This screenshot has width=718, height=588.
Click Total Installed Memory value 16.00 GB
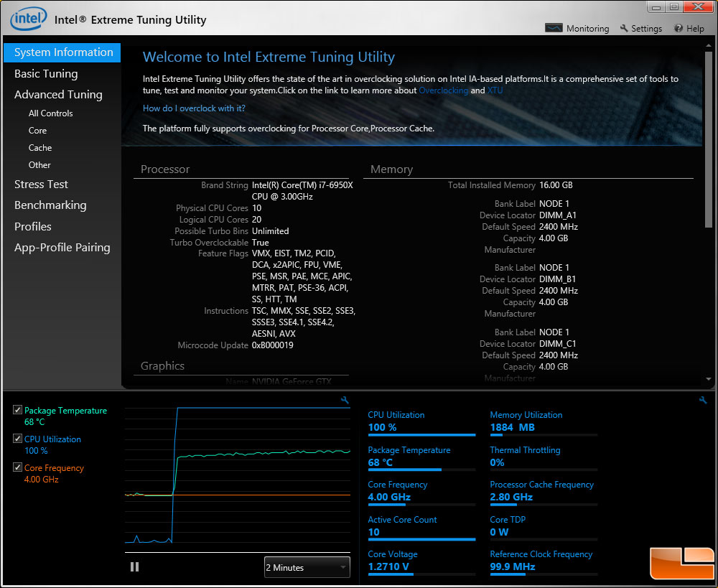(x=556, y=185)
